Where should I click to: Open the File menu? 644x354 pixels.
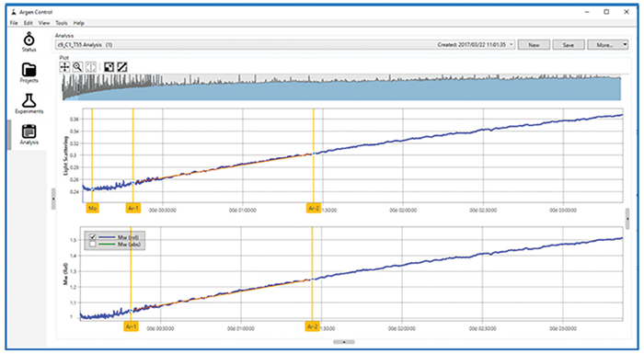(x=14, y=23)
